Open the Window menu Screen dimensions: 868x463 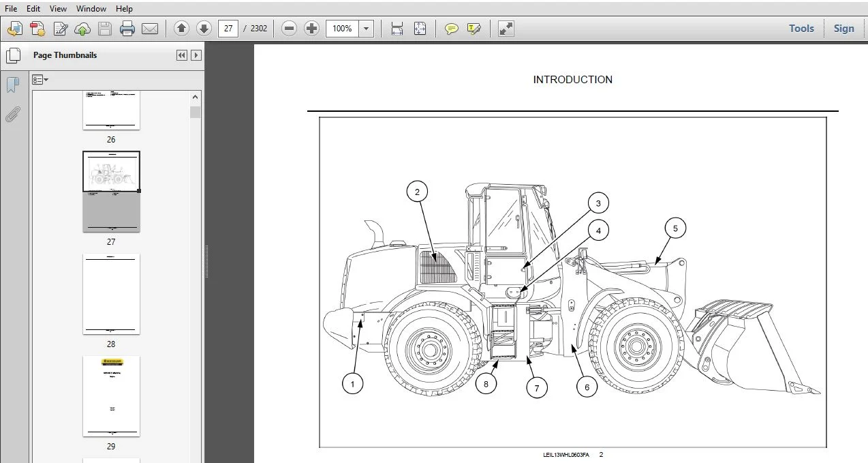point(91,9)
